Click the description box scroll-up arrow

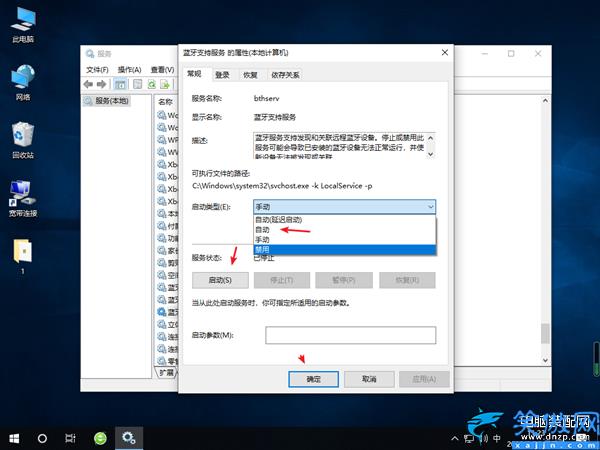[430, 138]
